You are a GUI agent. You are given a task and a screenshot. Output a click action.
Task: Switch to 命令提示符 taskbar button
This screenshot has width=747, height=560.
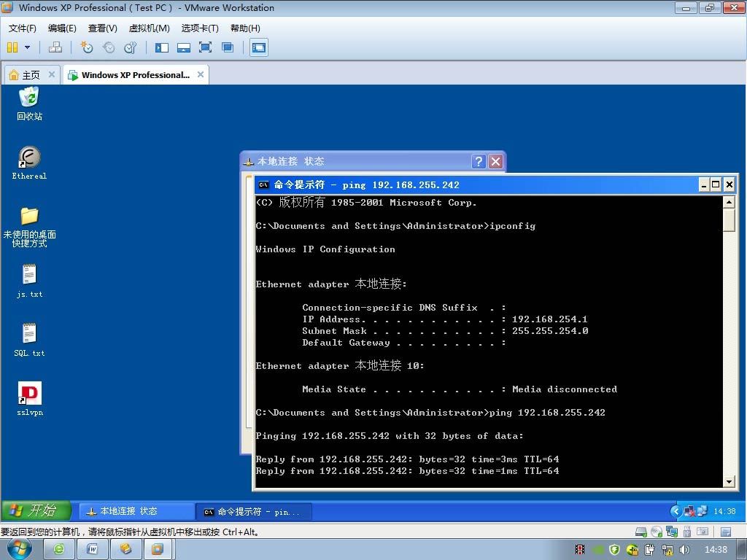tap(255, 512)
